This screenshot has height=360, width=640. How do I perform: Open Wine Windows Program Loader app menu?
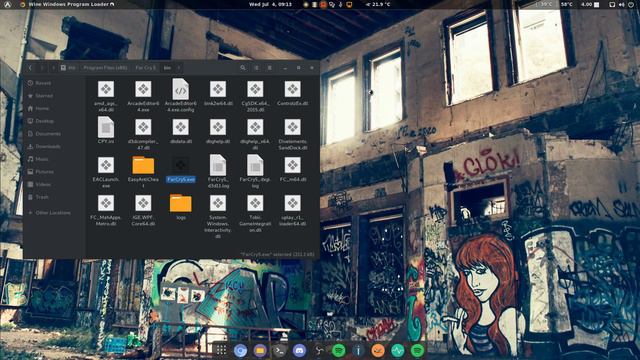pyautogui.click(x=68, y=4)
